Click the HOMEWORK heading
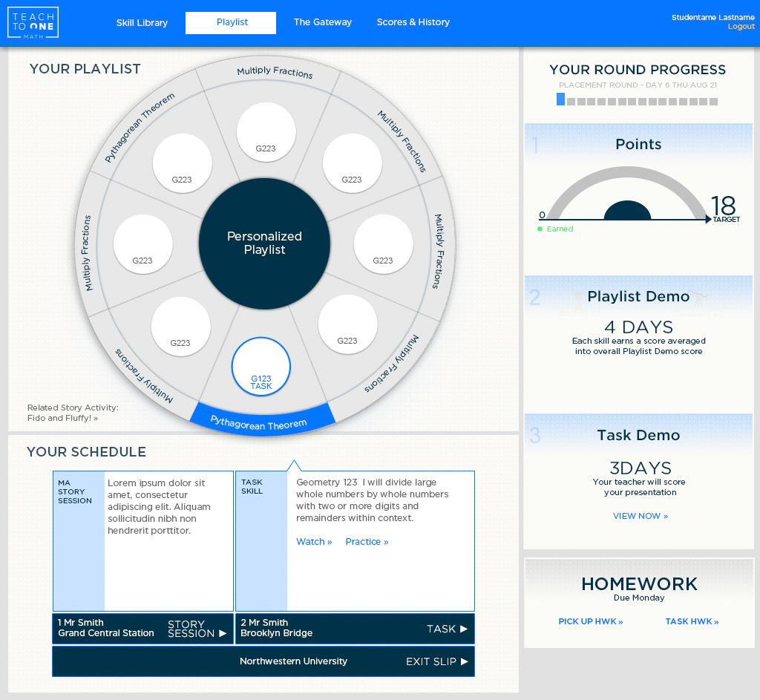The width and height of the screenshot is (760, 700). (x=639, y=584)
